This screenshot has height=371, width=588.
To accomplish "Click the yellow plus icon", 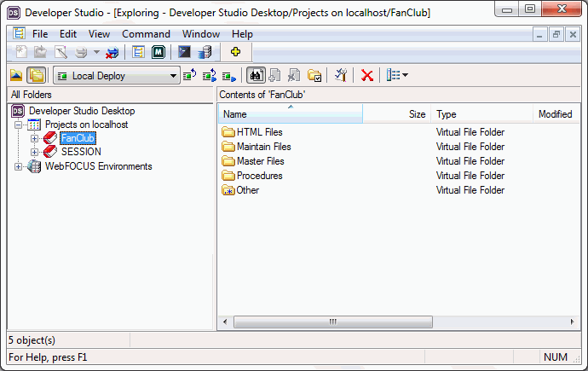I will (235, 52).
